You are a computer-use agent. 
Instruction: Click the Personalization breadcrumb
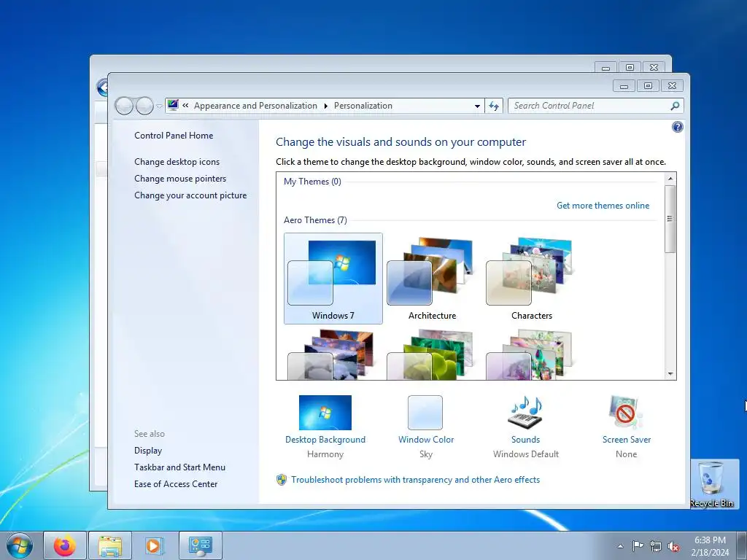[x=363, y=106]
